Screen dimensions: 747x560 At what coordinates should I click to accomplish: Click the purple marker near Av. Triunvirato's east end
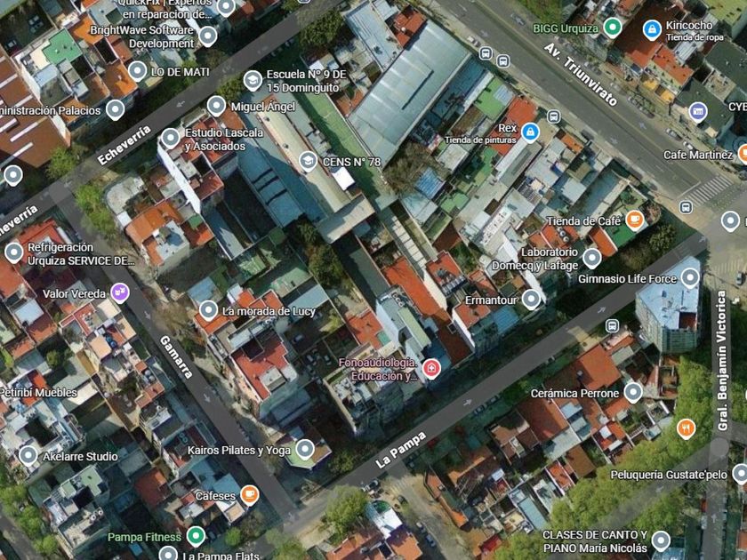pyautogui.click(x=698, y=112)
